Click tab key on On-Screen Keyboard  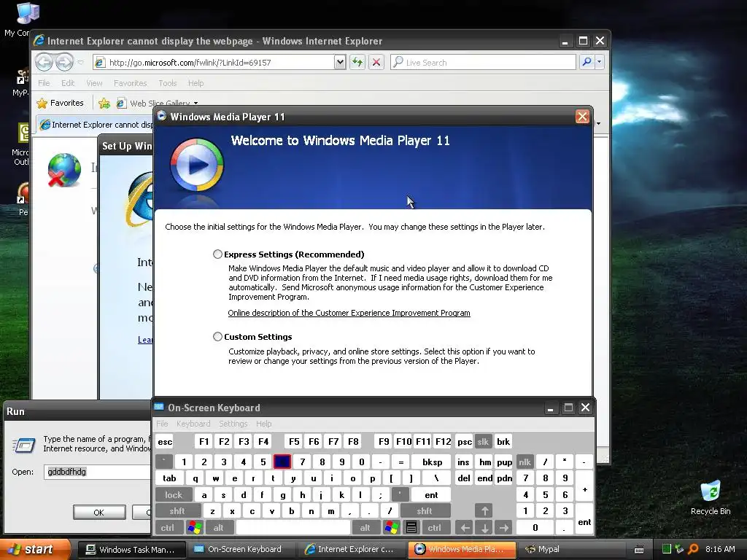pyautogui.click(x=169, y=478)
